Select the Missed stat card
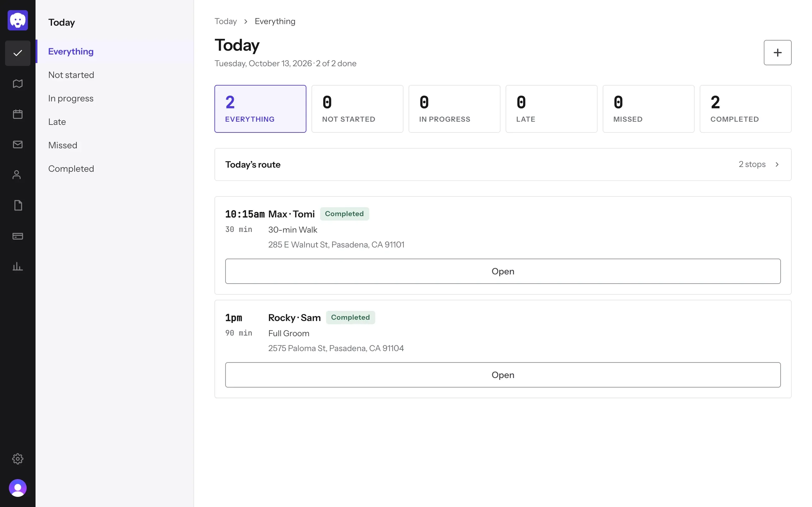Viewport: 812px width, 507px height. click(x=648, y=109)
